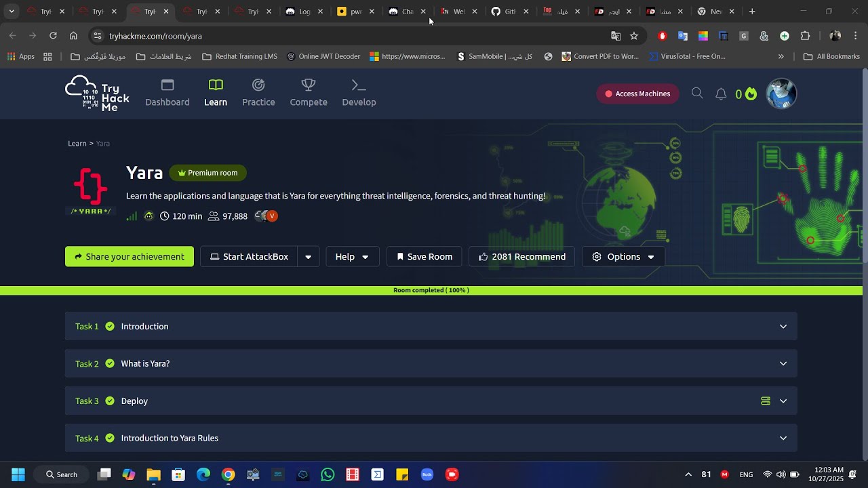This screenshot has height=488, width=868.
Task: Expand Task 2 What is Yara?
Action: [431, 364]
